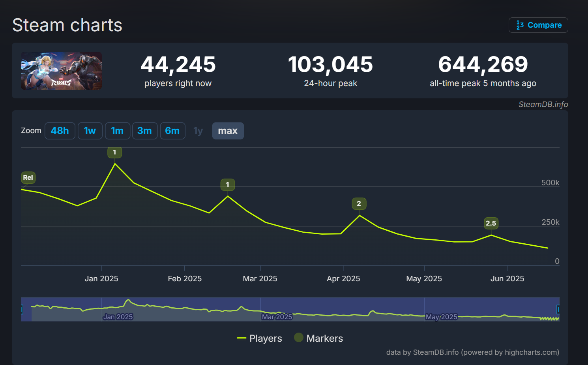
Task: Click the April marker labeled 2
Action: coord(359,204)
